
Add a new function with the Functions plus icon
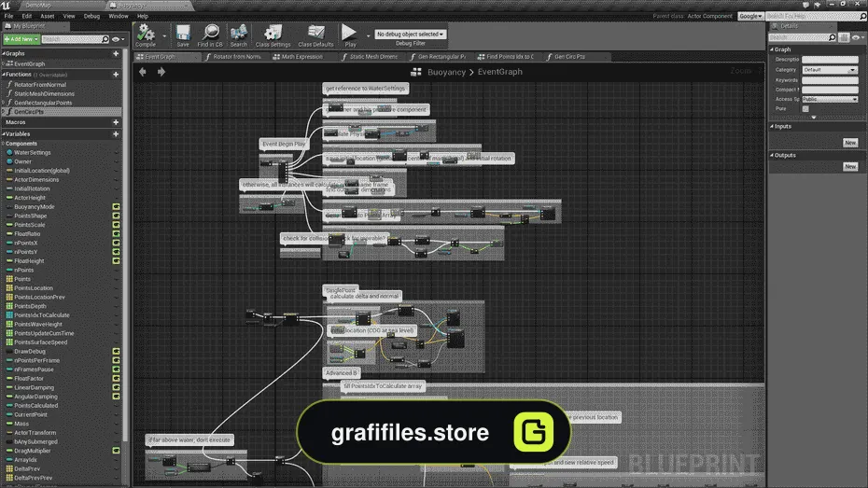tap(116, 74)
